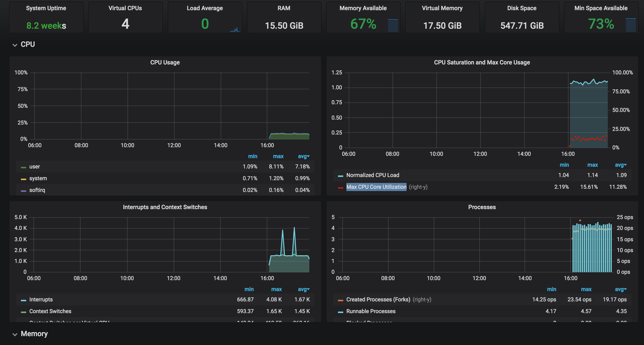Click the cyan Normalized CPU Load swatch

(340, 176)
